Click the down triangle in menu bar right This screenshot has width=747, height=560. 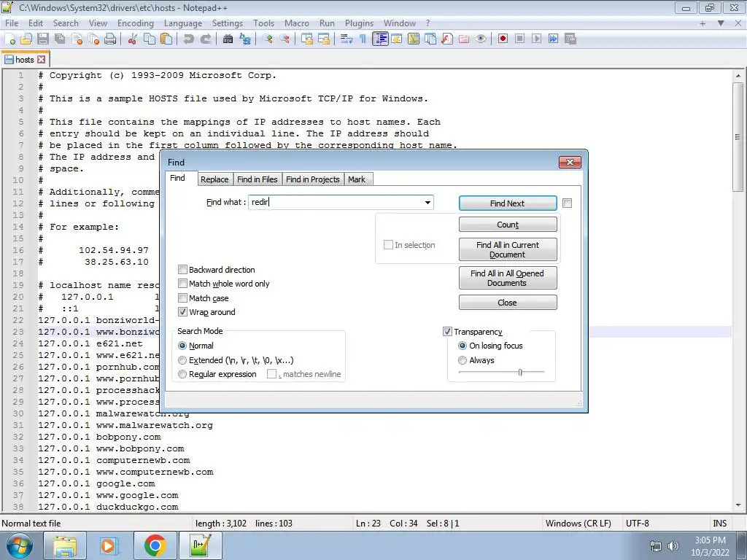(x=721, y=23)
